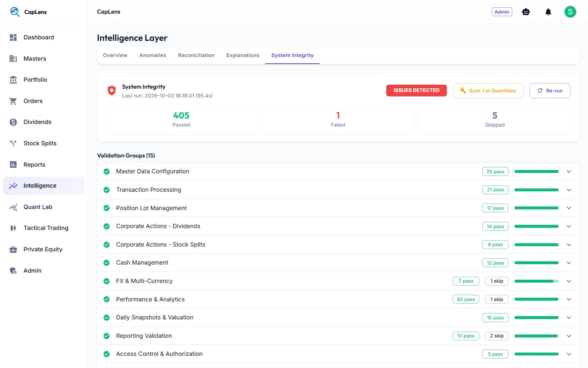Open the Tactical Trading candlestick icon
Image resolution: width=588 pixels, height=368 pixels.
tap(13, 228)
